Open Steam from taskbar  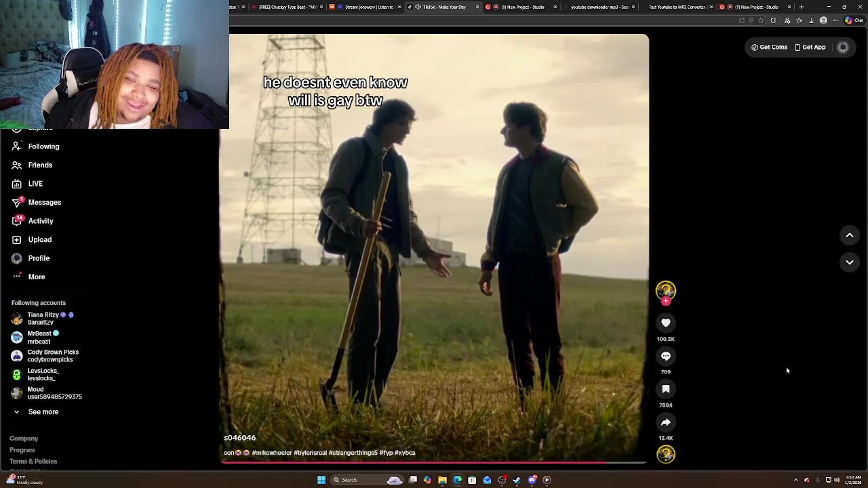(517, 480)
